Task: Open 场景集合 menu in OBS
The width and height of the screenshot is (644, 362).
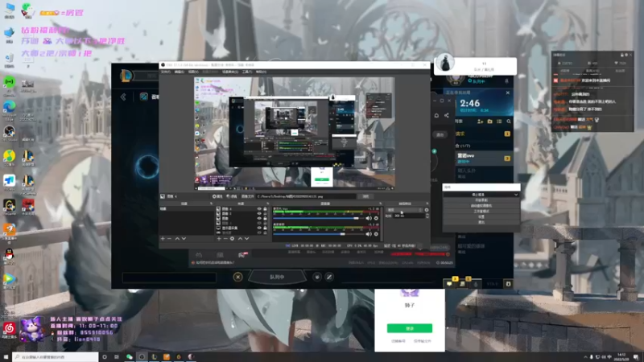Action: click(x=230, y=72)
